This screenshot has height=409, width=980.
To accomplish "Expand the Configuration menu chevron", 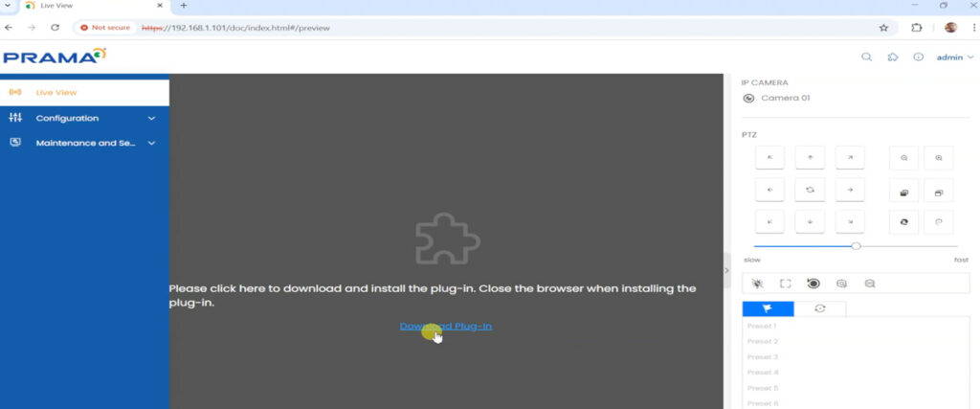I will pos(151,119).
